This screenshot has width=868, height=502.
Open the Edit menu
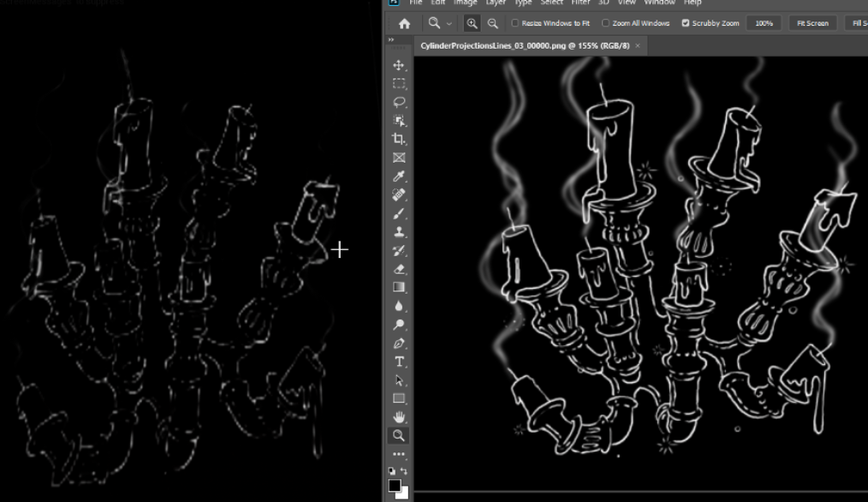pos(438,3)
